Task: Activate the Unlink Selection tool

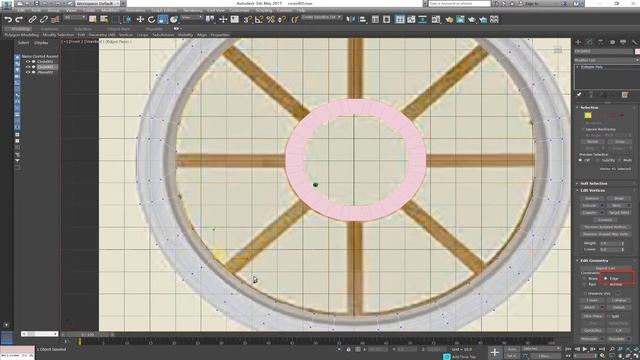Action: (44, 19)
